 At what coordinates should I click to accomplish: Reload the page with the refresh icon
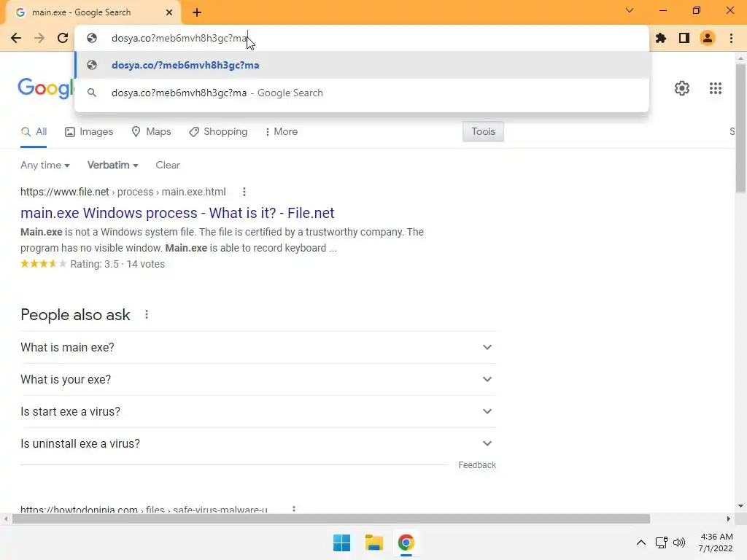click(63, 38)
